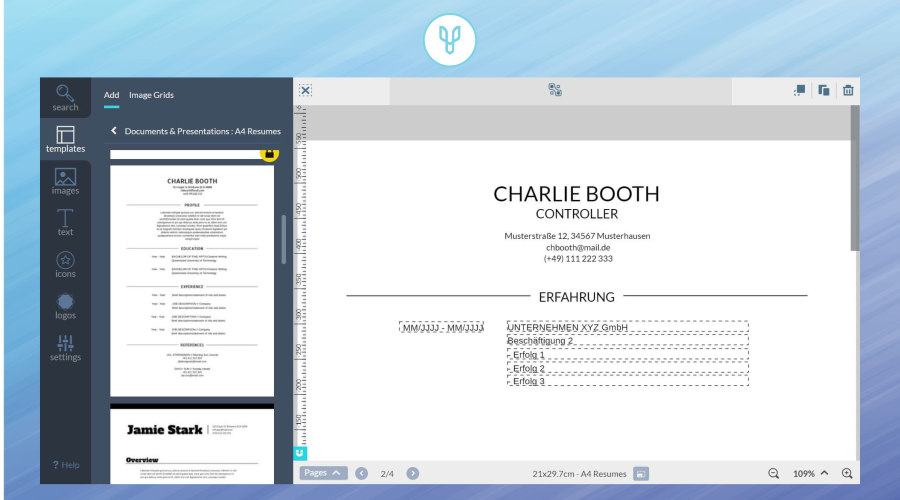The image size is (900, 500).
Task: Switch to the Image Grids tab
Action: click(x=151, y=95)
